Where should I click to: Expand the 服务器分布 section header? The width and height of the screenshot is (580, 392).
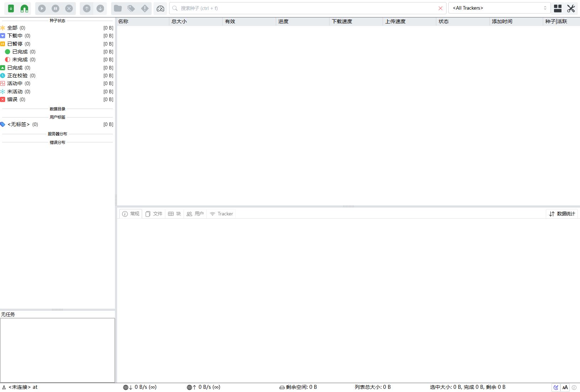57,134
